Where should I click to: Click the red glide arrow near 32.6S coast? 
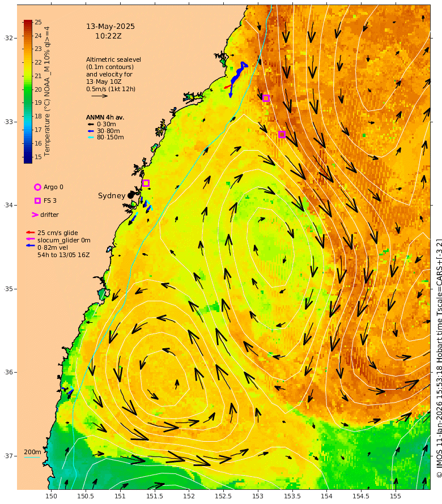pyautogui.click(x=227, y=87)
